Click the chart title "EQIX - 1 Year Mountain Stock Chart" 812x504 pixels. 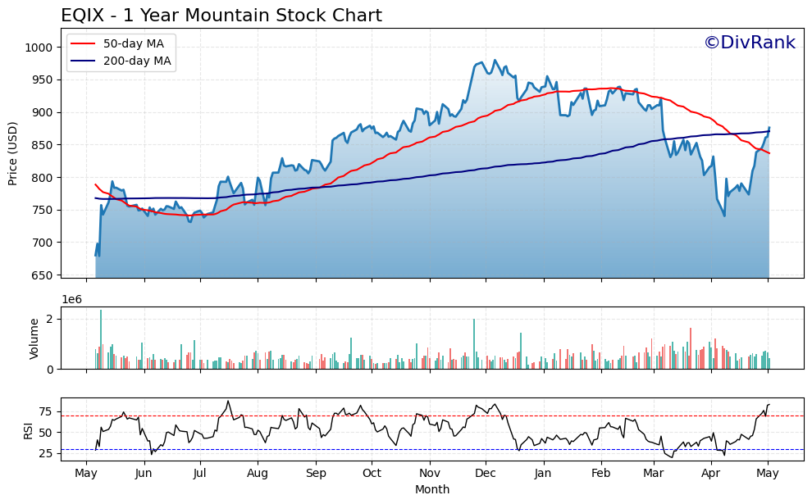click(221, 15)
